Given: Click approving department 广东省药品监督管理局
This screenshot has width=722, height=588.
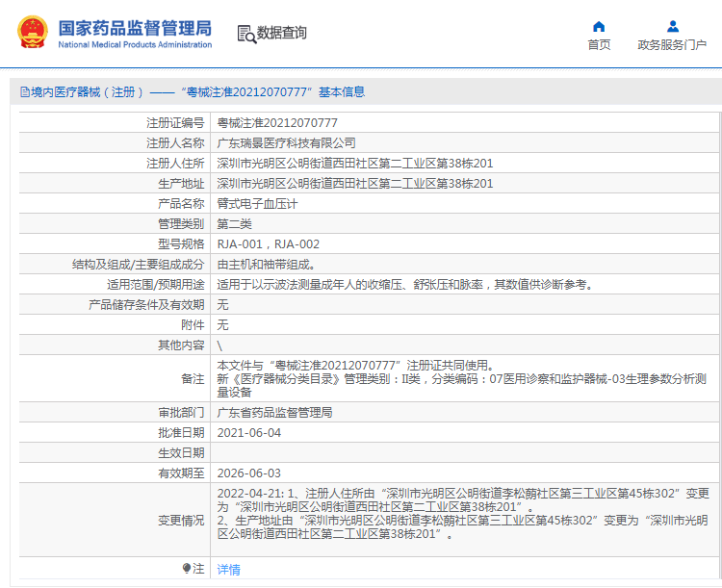Looking at the screenshot, I should tap(274, 413).
